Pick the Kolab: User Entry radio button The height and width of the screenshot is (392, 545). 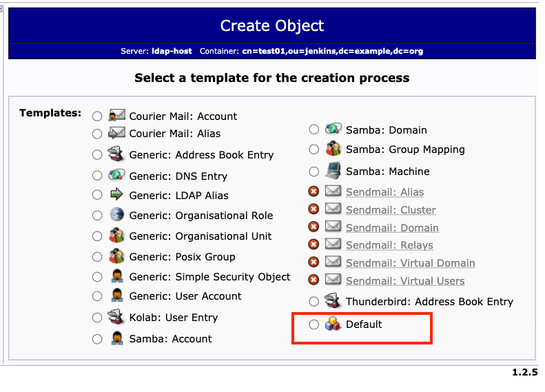pos(97,318)
